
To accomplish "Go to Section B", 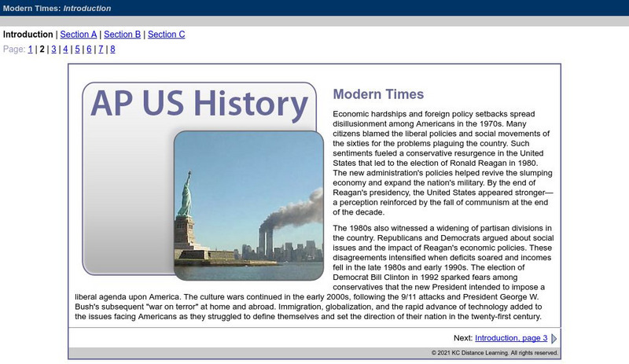I will coord(123,35).
